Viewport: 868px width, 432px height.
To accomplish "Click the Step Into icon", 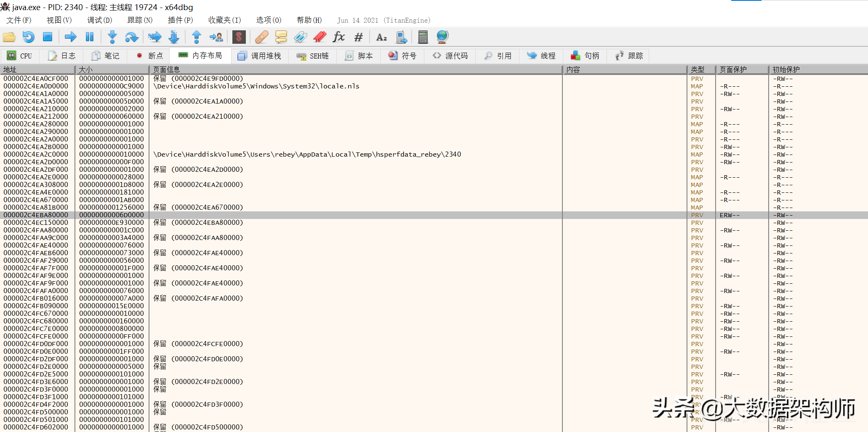I will click(x=112, y=37).
